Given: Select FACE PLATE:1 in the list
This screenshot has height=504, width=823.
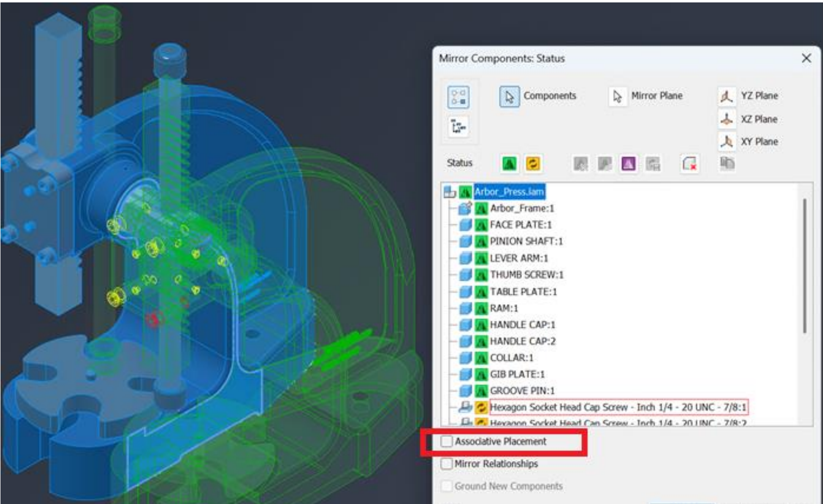Looking at the screenshot, I should [520, 225].
